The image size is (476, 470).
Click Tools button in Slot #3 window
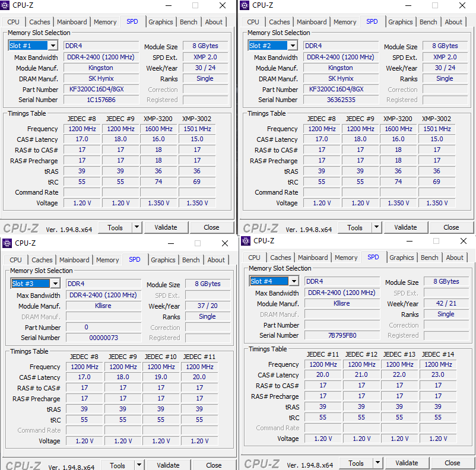coord(118,465)
